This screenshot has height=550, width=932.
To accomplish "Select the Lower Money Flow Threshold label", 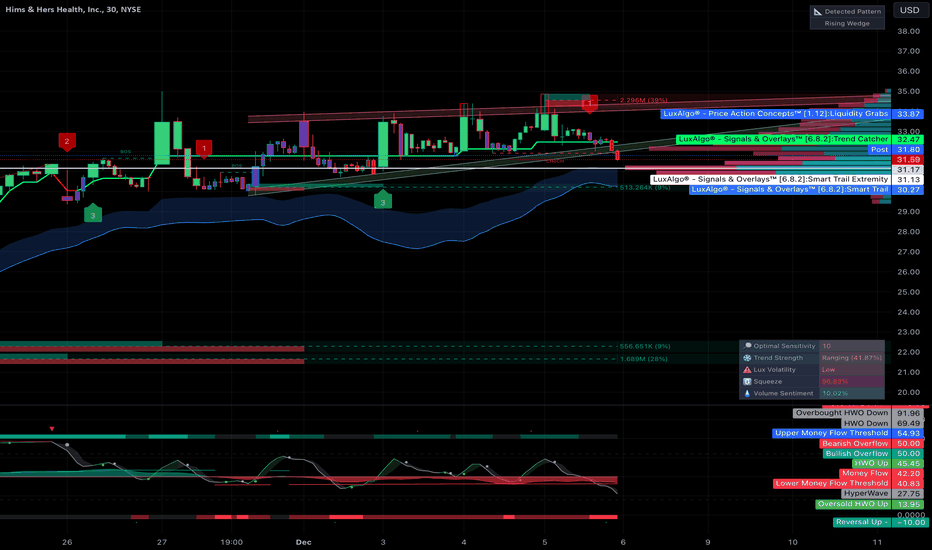I will click(x=832, y=483).
